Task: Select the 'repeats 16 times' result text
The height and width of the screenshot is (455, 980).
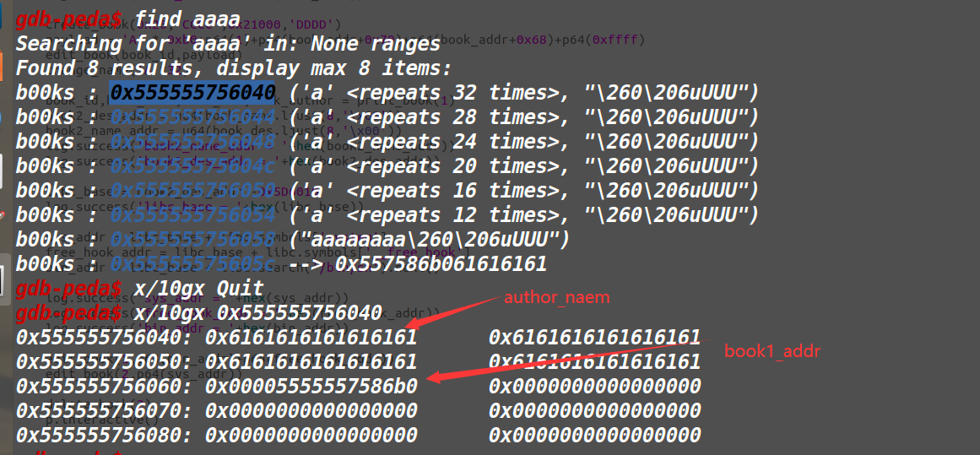Action: coord(523,190)
